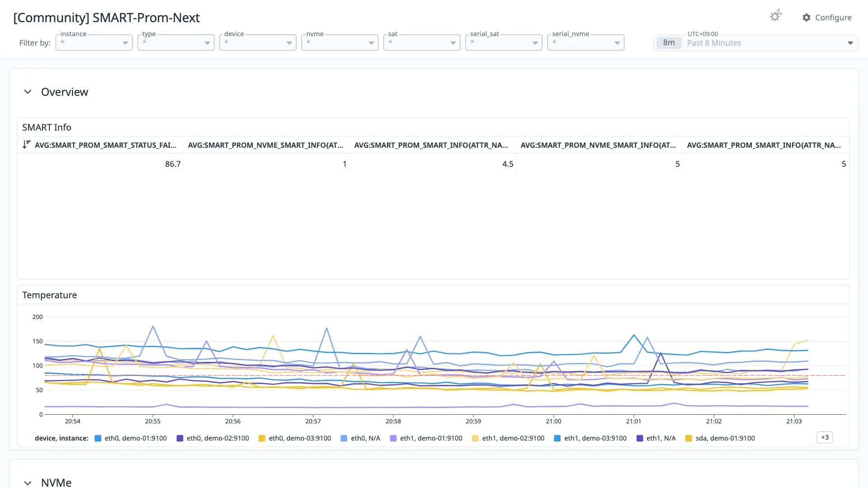This screenshot has width=868, height=488.
Task: Collapse the Overview section chevron
Action: tap(28, 92)
